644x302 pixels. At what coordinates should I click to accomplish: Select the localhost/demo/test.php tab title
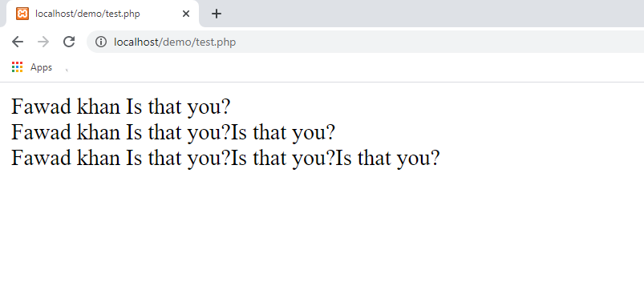pyautogui.click(x=88, y=14)
